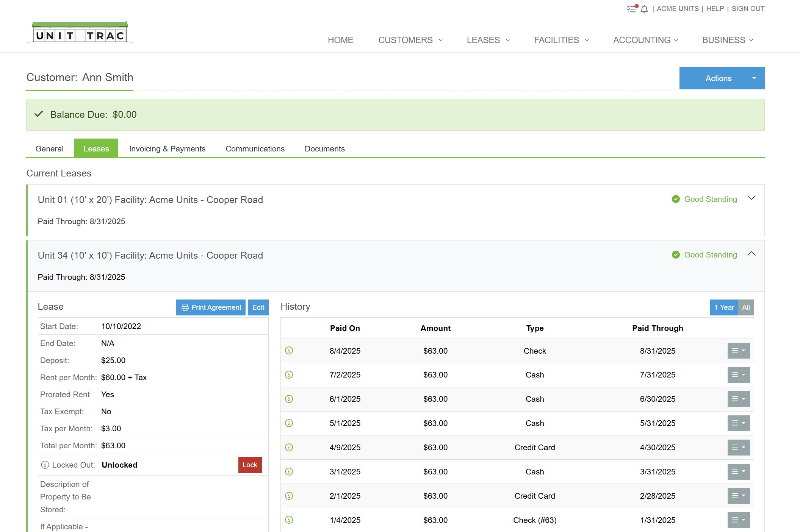Open row menu for 6/1/2025 payment
Viewport: 800px width, 532px height.
pyautogui.click(x=739, y=399)
